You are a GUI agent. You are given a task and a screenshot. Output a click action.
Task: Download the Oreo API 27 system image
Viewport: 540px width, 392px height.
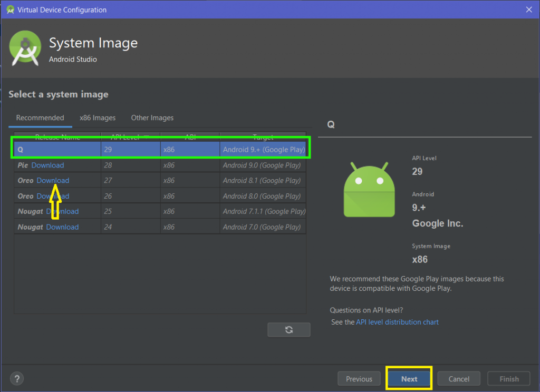pyautogui.click(x=53, y=180)
